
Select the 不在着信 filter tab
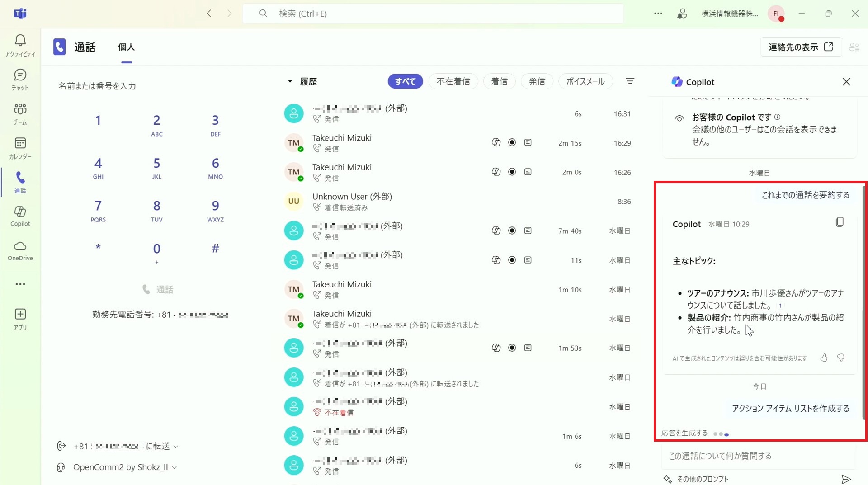click(453, 81)
